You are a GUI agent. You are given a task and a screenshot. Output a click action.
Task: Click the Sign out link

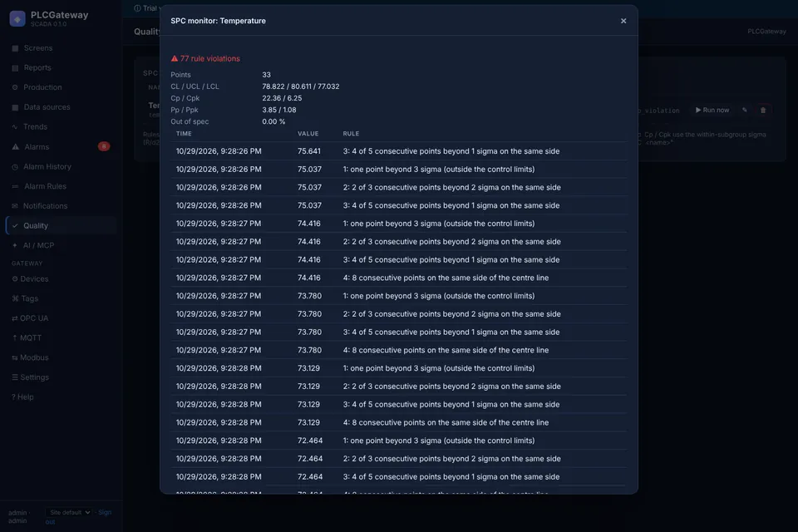click(104, 512)
